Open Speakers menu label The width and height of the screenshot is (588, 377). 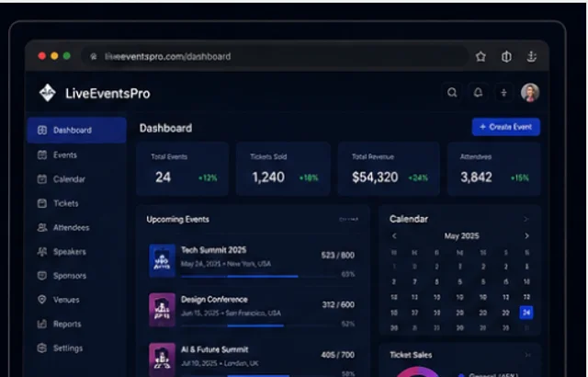[x=70, y=252]
